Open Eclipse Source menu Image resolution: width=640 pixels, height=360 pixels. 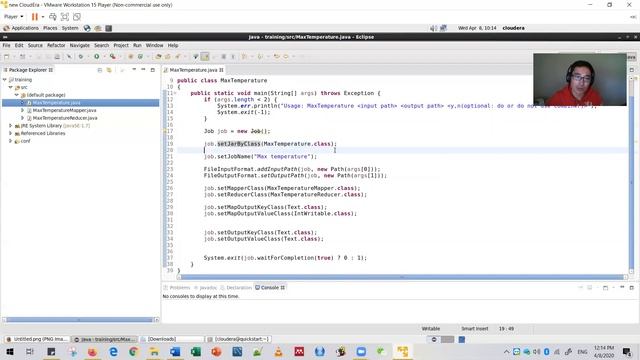[x=35, y=45]
